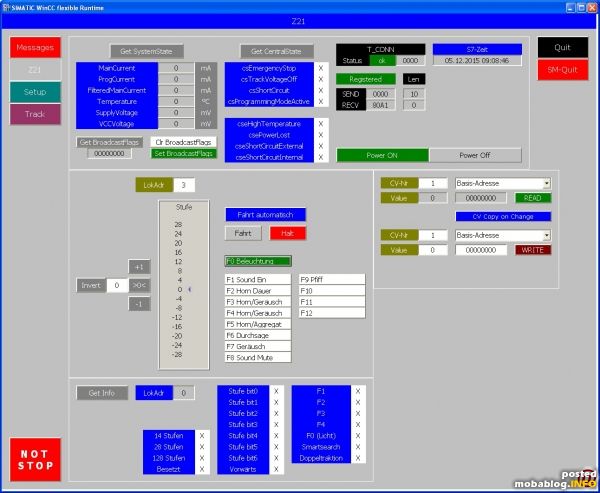Toggle F0 Beleuchtung function
600x493 pixels.
coord(258,261)
